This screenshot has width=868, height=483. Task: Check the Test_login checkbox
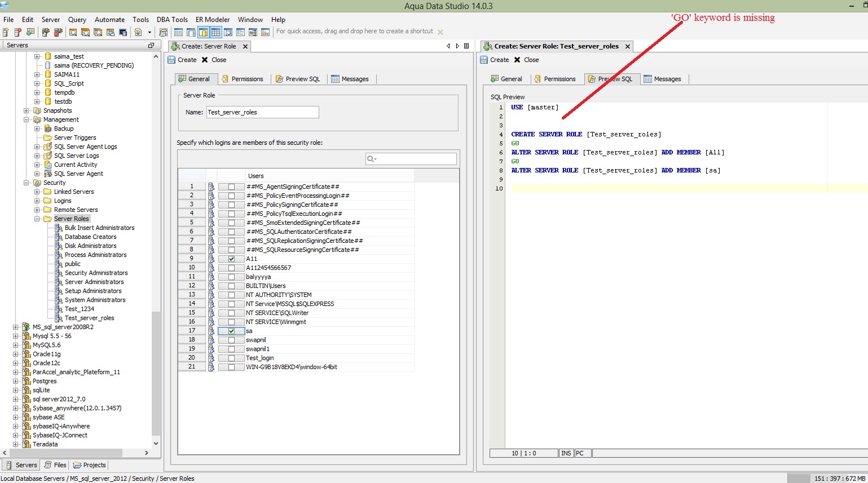(231, 358)
